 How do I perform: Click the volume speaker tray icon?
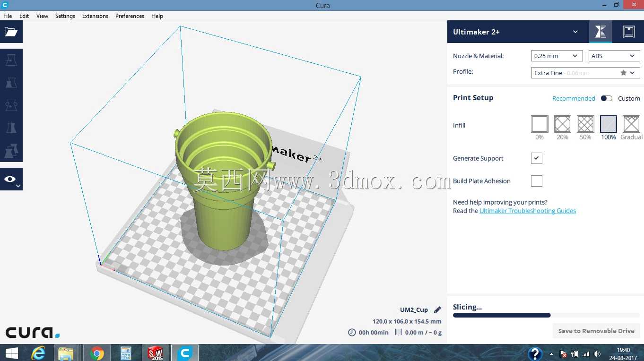(x=597, y=354)
